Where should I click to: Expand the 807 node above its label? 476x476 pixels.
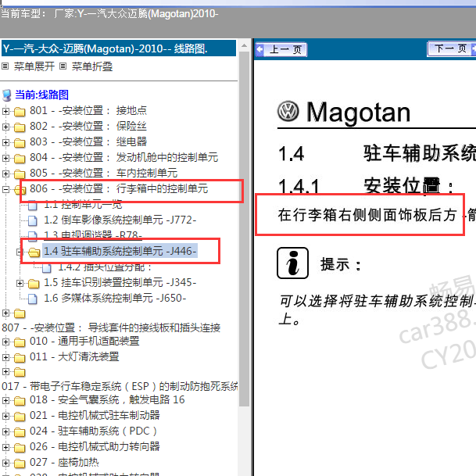pyautogui.click(x=5, y=313)
